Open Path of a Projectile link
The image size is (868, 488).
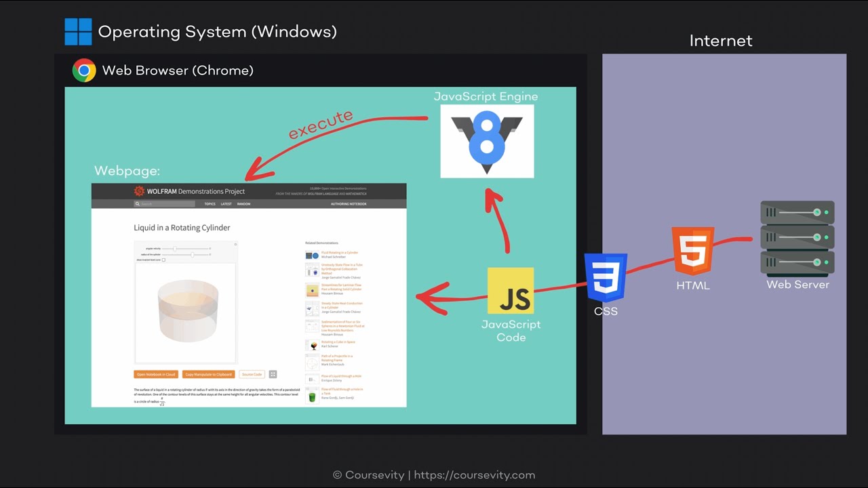[x=337, y=358]
